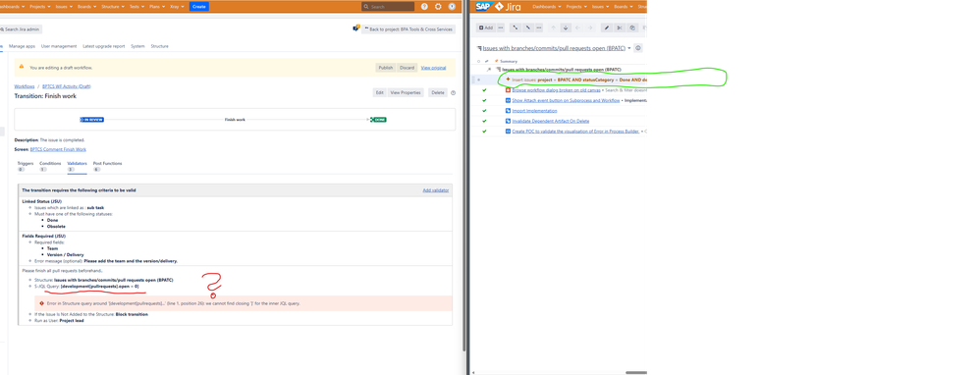Click the issue icon of Invalidate Dependent Artifact row
Screen dimensions: 980x375
508,121
